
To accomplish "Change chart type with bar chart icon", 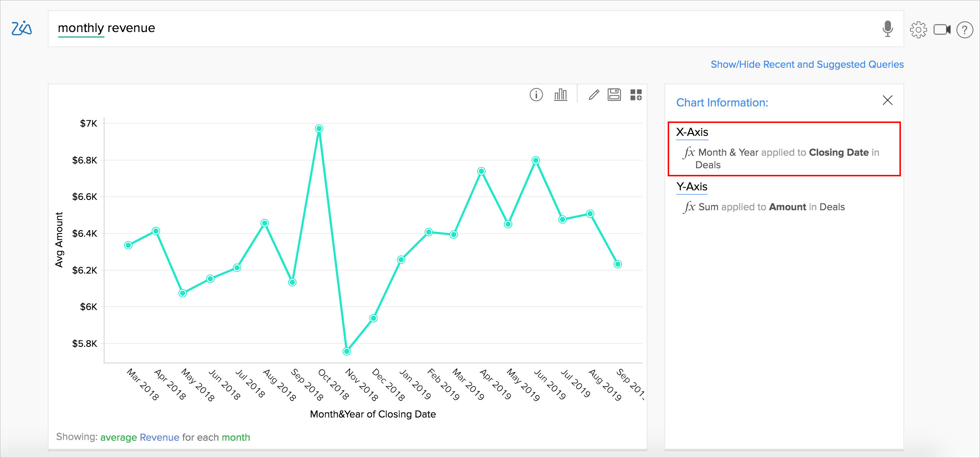I will click(560, 94).
